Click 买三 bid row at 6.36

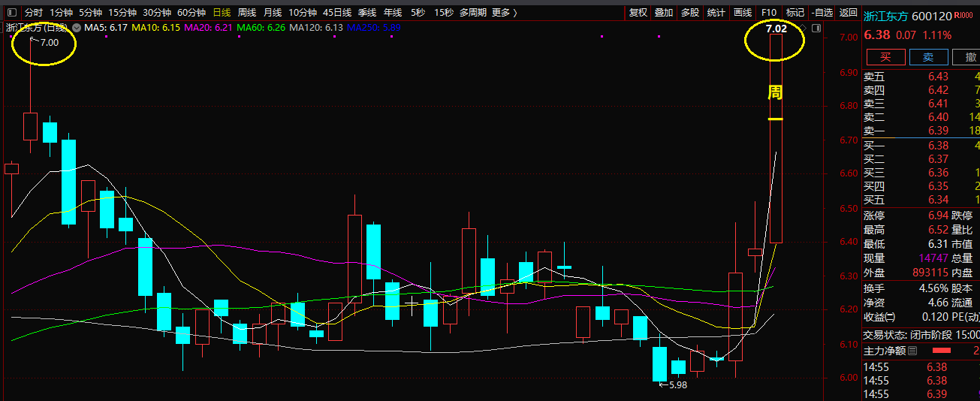click(x=921, y=173)
